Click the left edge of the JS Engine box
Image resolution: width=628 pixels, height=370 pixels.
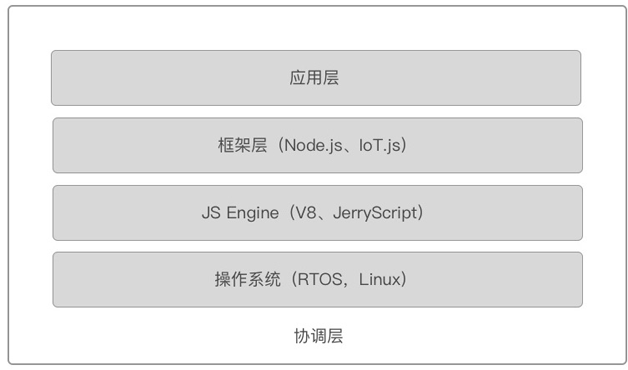click(x=54, y=213)
